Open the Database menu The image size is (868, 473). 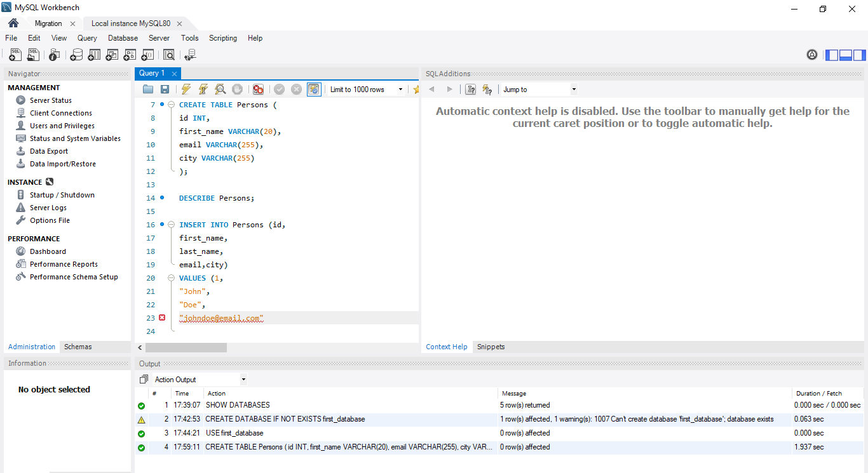(x=123, y=38)
